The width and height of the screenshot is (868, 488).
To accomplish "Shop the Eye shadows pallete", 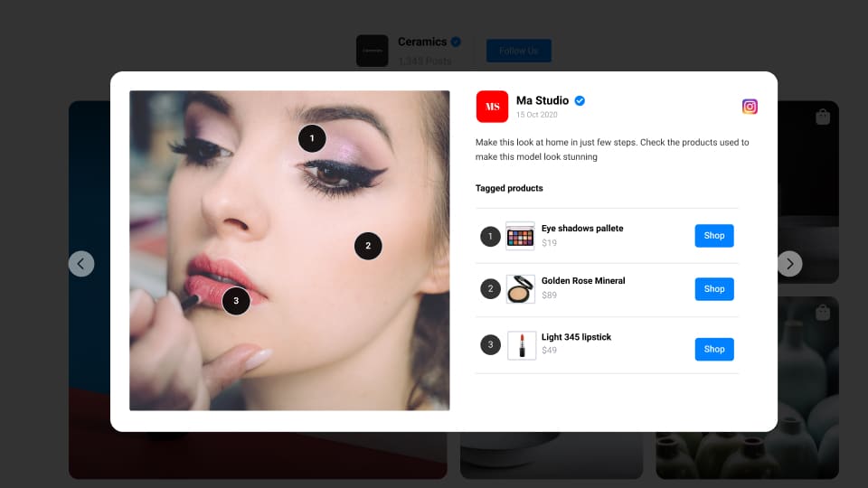I will [x=714, y=236].
